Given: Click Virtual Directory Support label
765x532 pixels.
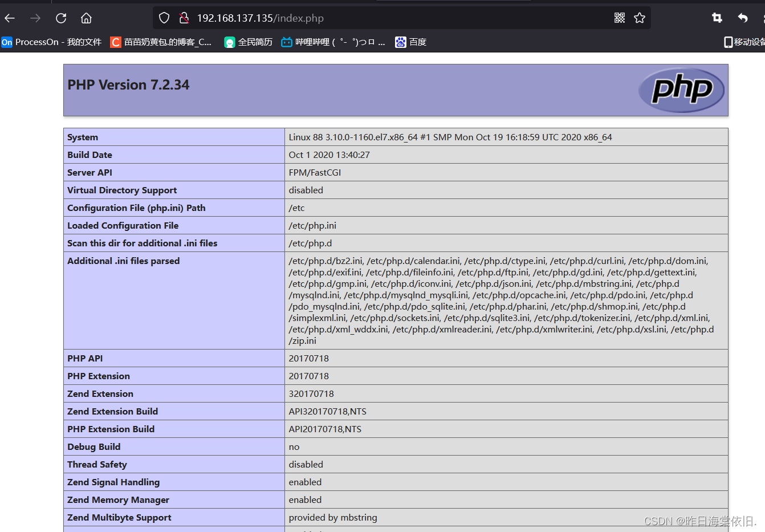Looking at the screenshot, I should 122,190.
